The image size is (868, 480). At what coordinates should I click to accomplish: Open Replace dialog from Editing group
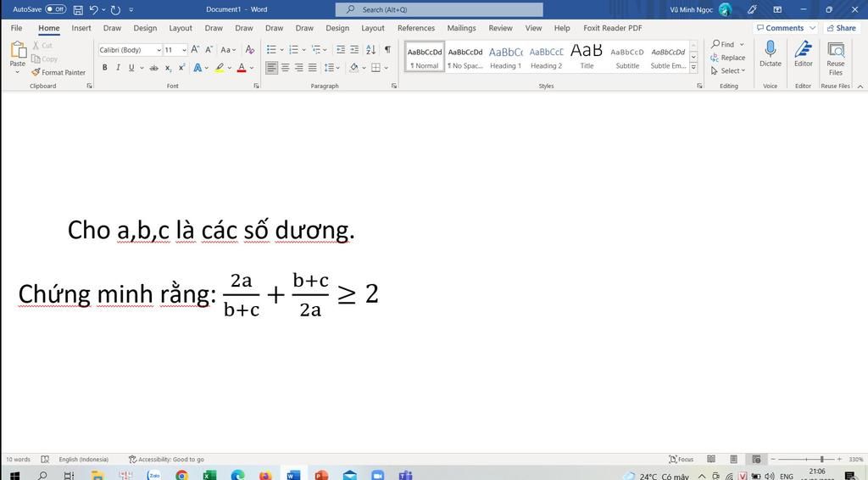click(x=728, y=58)
